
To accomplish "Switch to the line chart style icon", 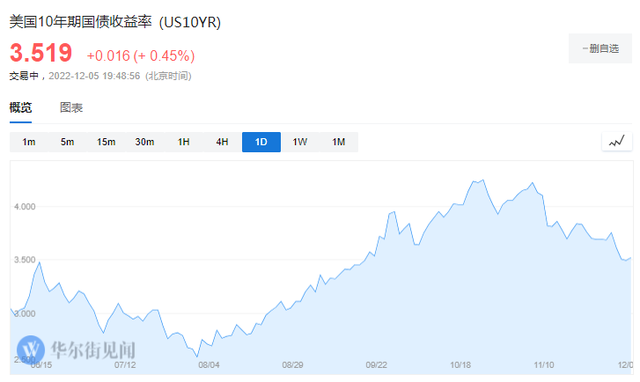I will click(617, 142).
